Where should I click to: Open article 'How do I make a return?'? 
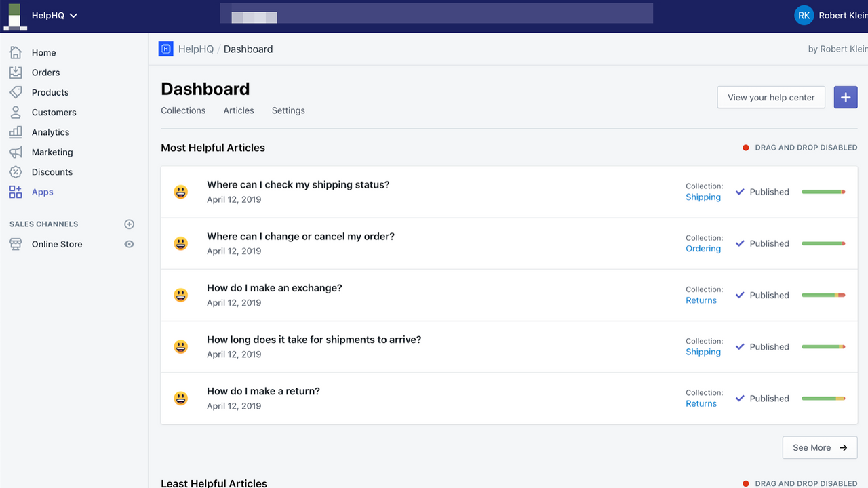(263, 390)
